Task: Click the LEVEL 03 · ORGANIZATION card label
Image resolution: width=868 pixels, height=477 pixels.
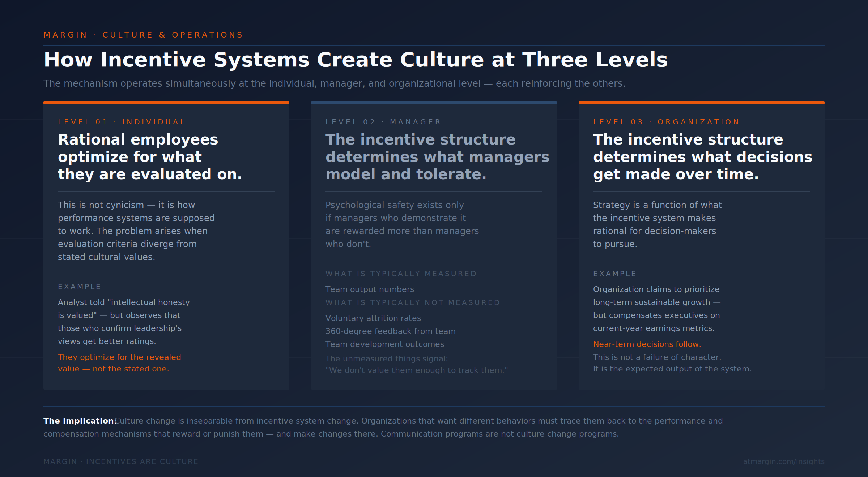Action: (x=667, y=122)
